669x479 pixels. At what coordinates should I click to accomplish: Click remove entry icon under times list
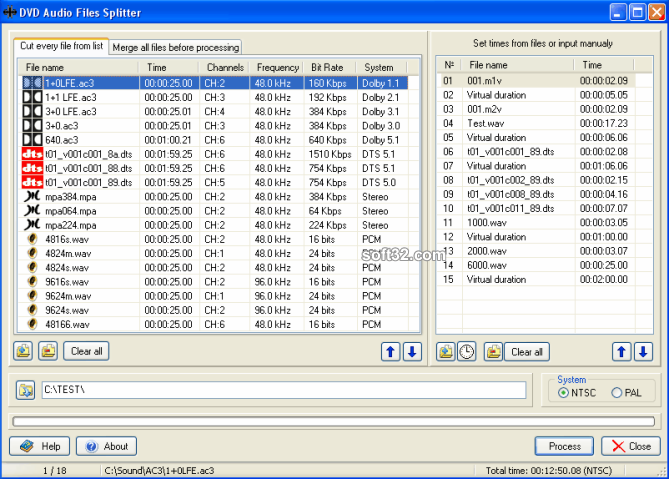point(494,352)
